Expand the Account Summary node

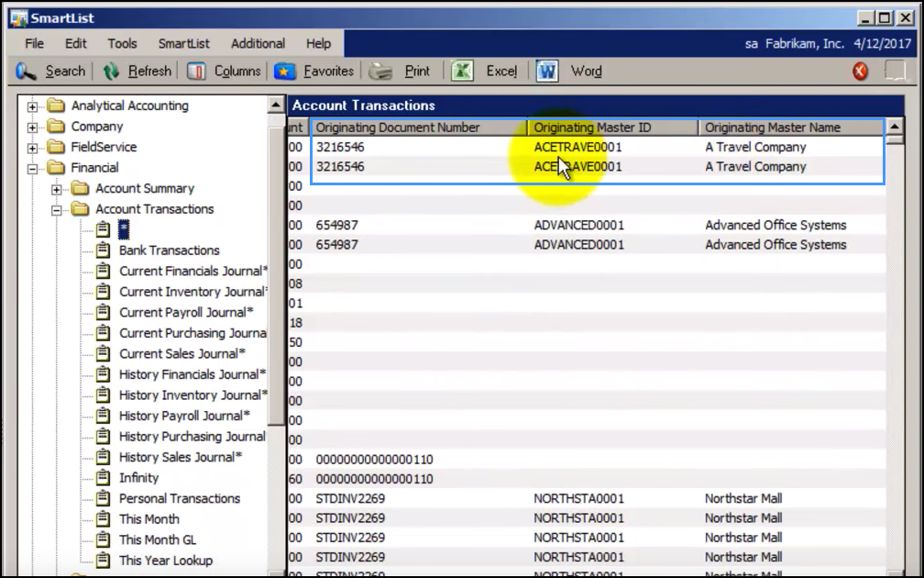(x=56, y=189)
